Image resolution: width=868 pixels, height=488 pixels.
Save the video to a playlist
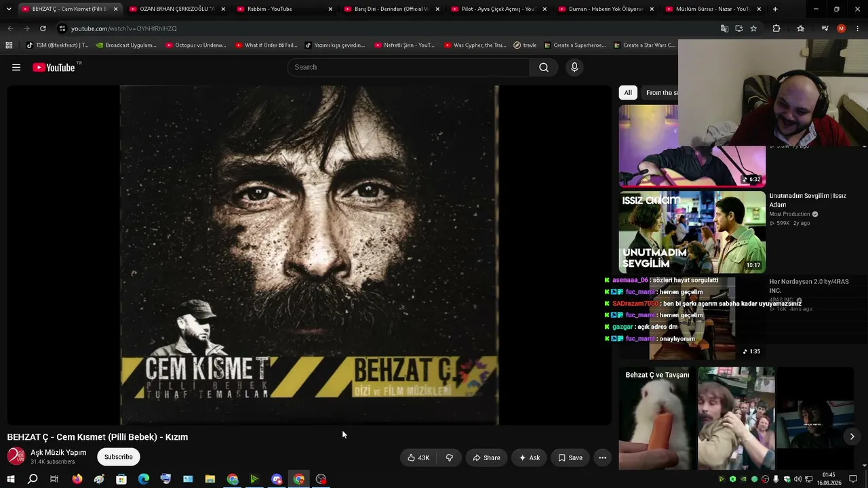[x=570, y=457]
